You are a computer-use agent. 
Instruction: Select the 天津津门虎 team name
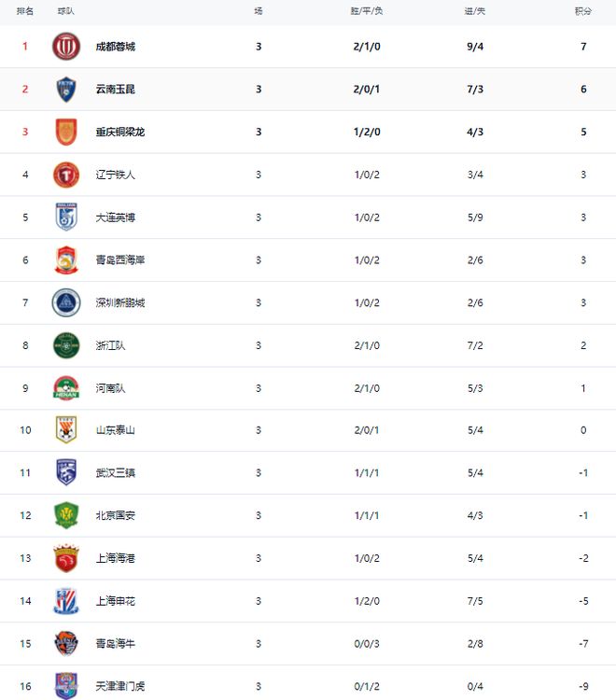(119, 687)
